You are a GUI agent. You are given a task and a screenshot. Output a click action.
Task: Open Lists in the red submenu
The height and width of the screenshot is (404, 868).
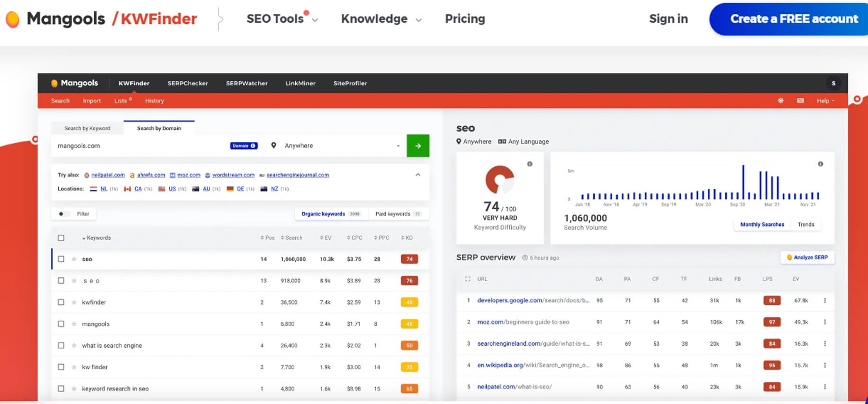coord(122,101)
